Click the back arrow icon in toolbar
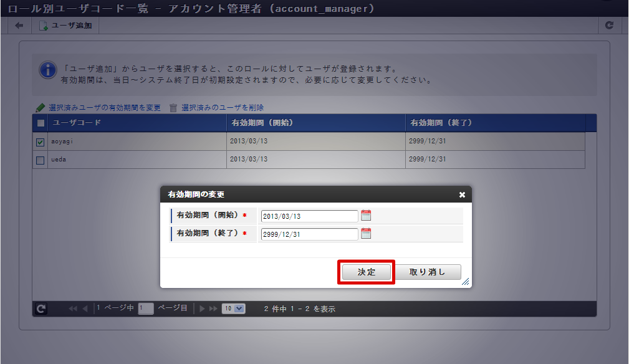This screenshot has width=629, height=364. [x=19, y=26]
